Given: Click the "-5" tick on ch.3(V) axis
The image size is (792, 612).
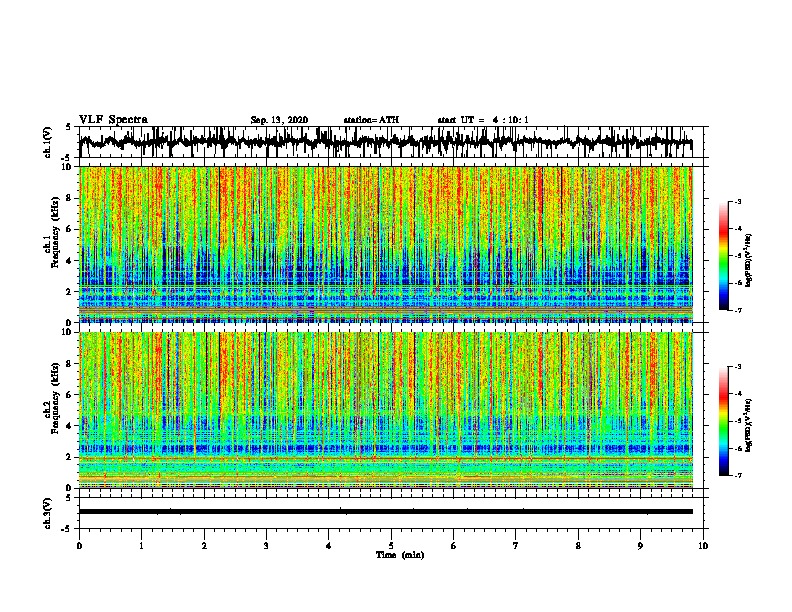Looking at the screenshot, I should click(67, 529).
